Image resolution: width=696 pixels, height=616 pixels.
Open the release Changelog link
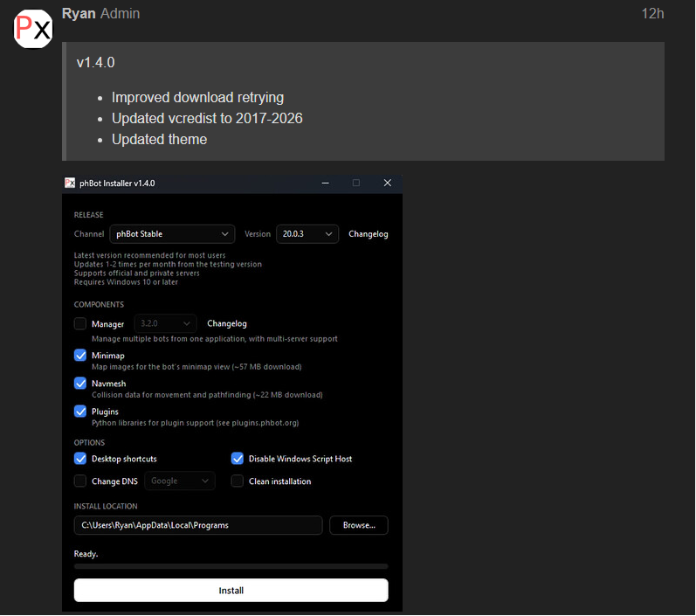[368, 234]
